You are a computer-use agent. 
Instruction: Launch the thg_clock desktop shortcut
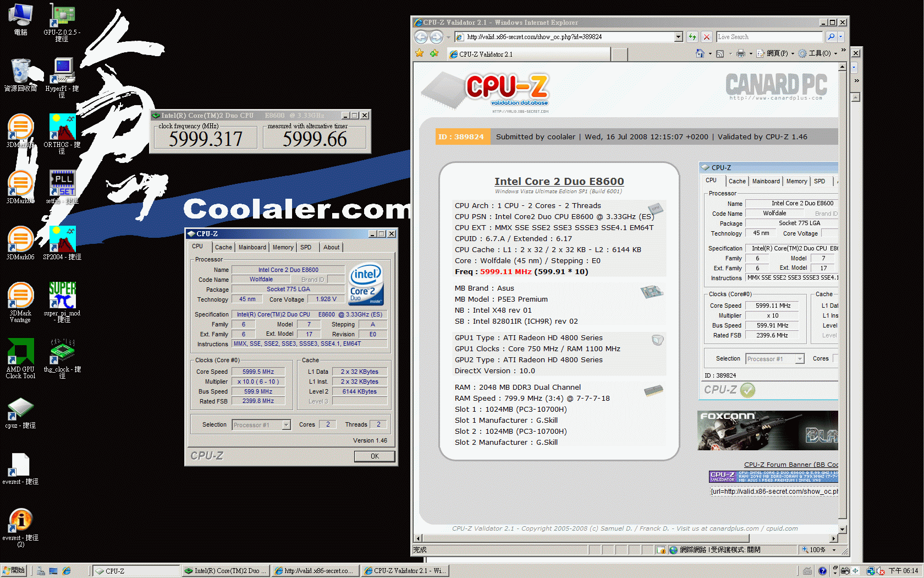click(62, 358)
